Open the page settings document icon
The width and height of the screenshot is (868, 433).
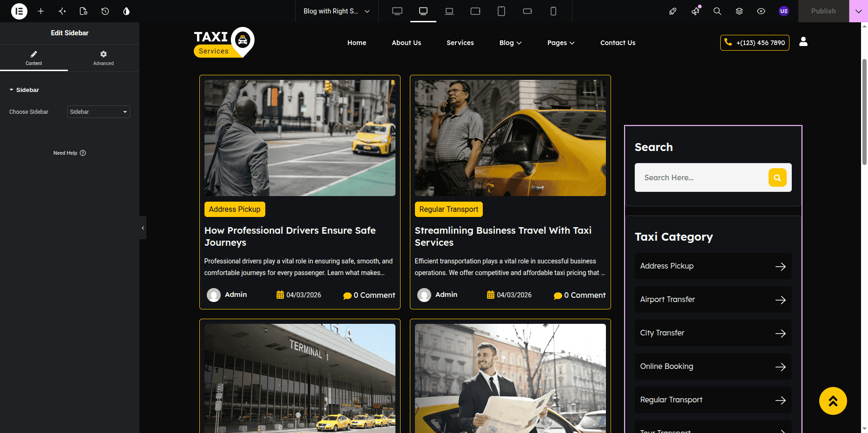(84, 11)
